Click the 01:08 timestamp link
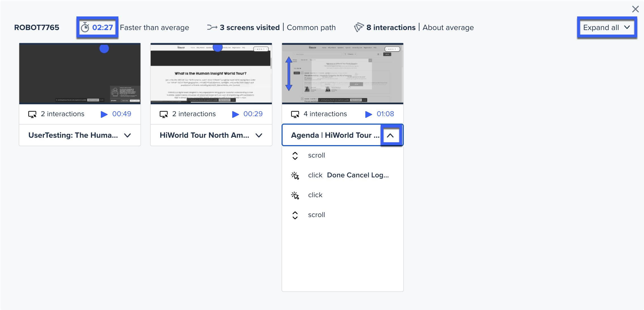Screen dimensions: 644x310 point(385,114)
